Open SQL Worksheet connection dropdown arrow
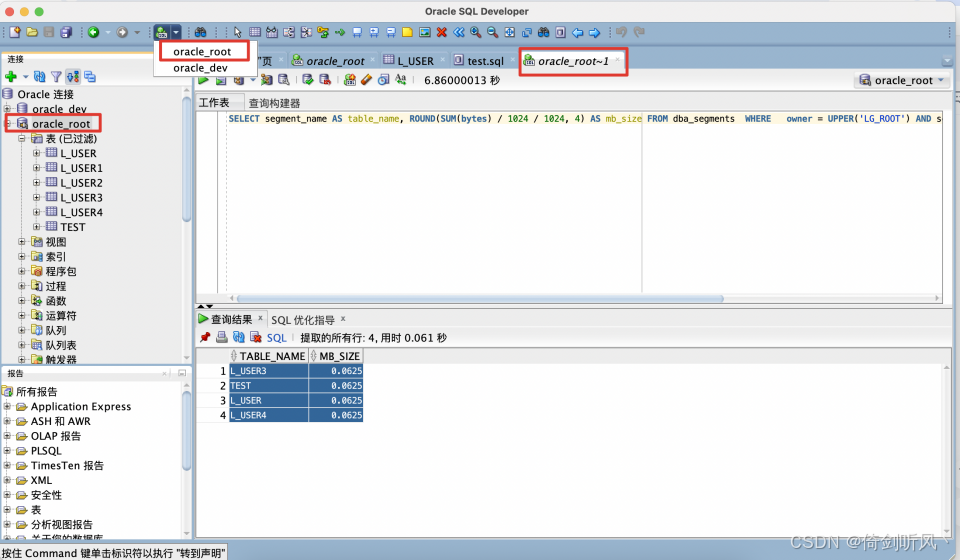Viewport: 960px width, 560px height. coord(176,32)
